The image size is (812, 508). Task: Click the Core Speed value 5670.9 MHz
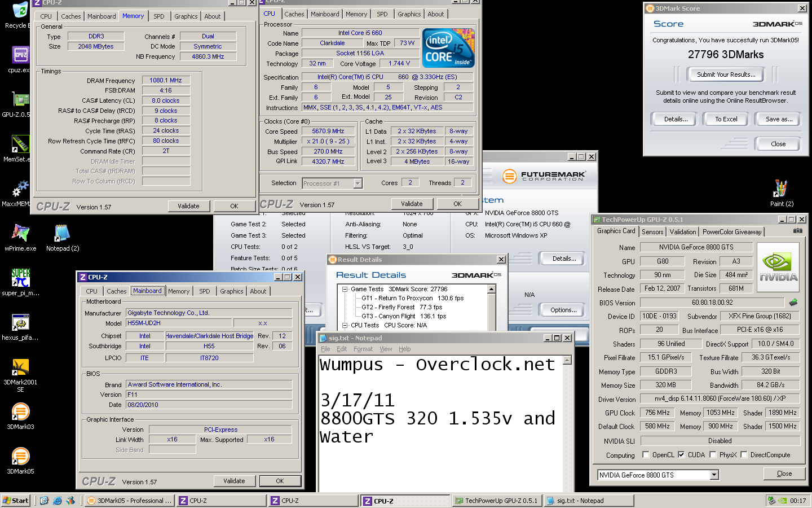[328, 131]
